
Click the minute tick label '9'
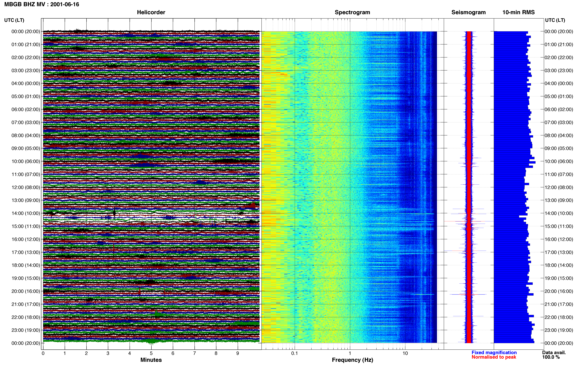tap(238, 353)
